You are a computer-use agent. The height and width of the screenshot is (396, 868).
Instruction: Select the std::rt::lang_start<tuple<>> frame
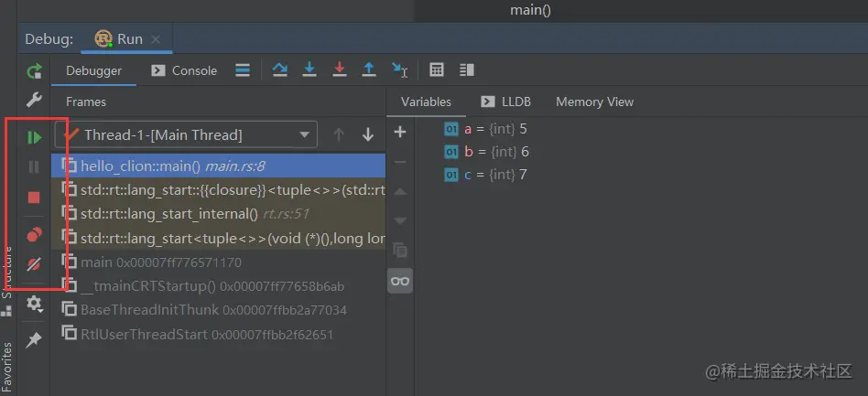218,238
